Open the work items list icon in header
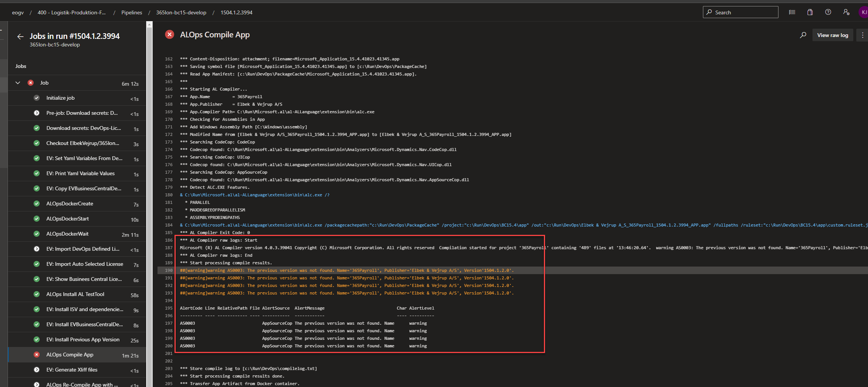 click(792, 12)
